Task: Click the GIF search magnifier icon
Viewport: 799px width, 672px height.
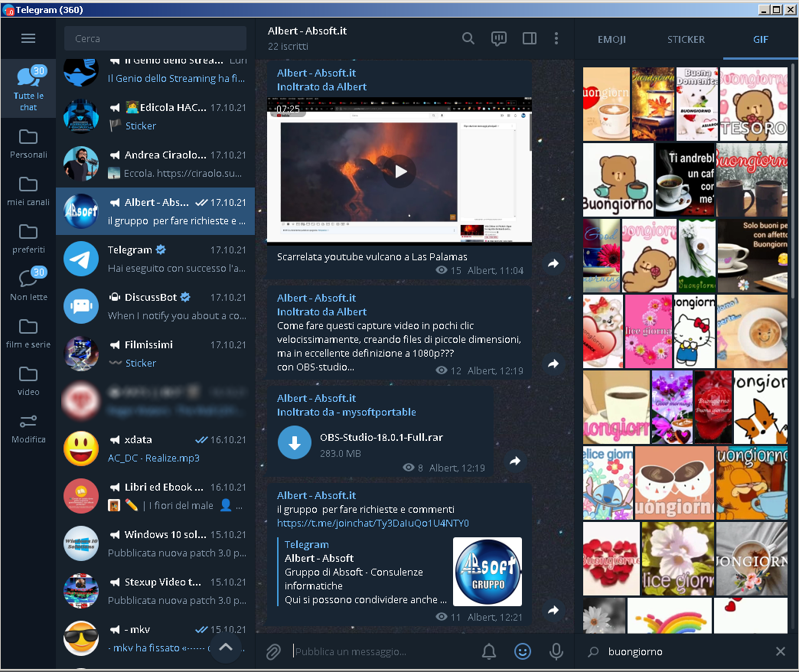Action: coord(593,651)
